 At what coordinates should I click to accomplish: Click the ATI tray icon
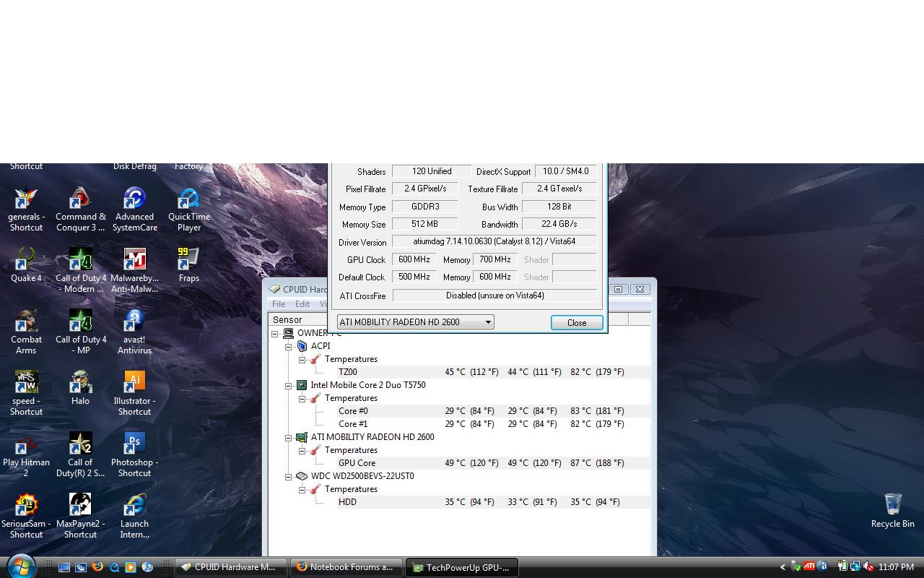[x=810, y=567]
